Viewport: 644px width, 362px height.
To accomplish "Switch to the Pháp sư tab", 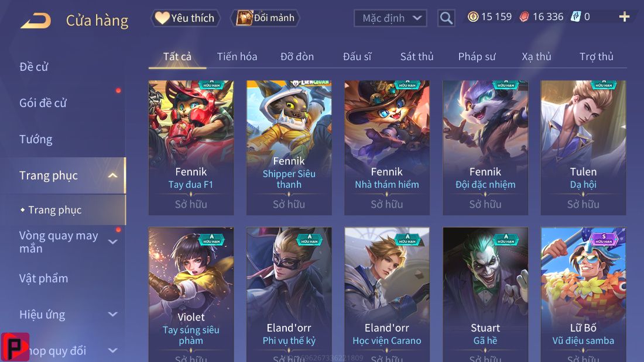I will click(x=477, y=57).
